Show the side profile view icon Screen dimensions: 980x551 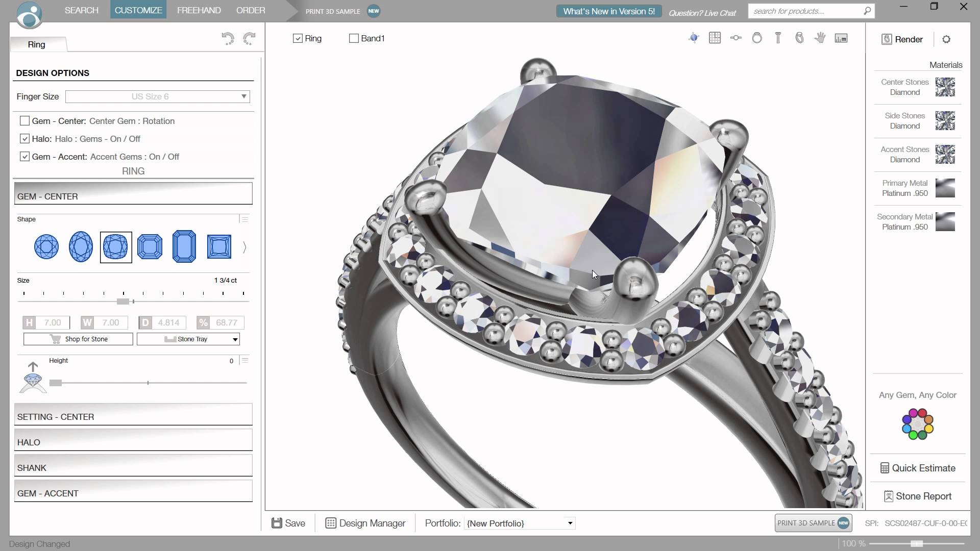[778, 38]
